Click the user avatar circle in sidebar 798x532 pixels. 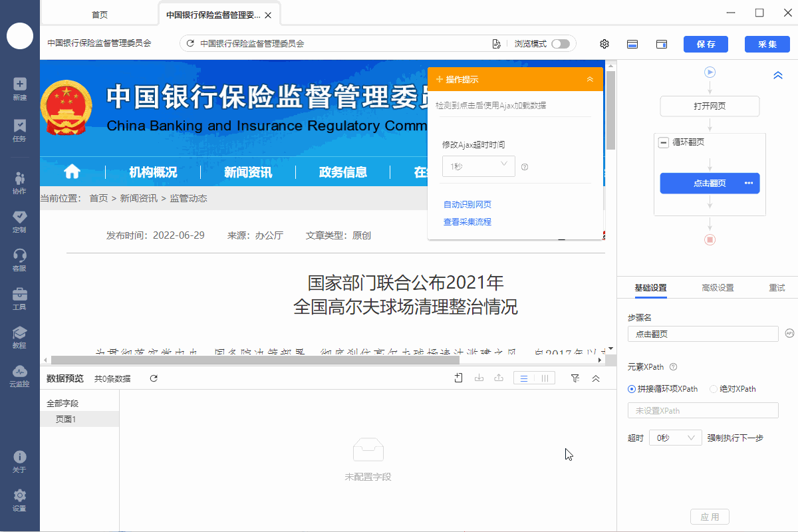point(20,35)
